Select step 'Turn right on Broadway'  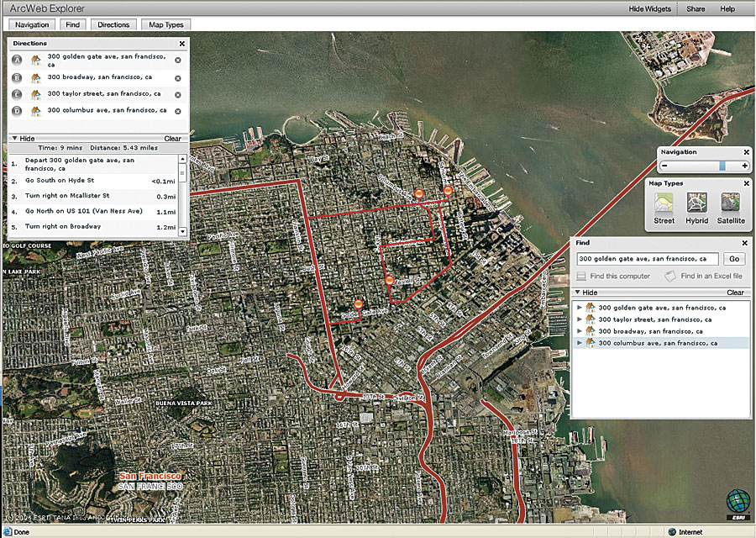(93, 227)
